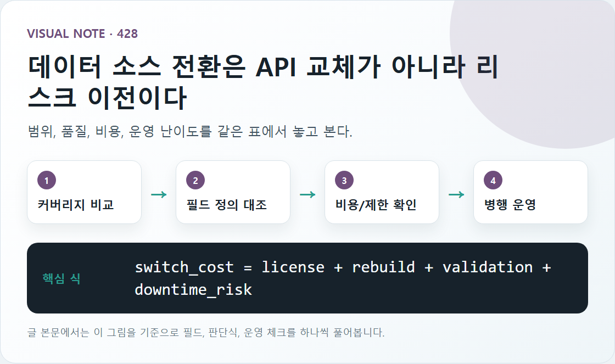Select the '병행 운영' step card
Screen dimensions: 615x364
click(x=530, y=192)
